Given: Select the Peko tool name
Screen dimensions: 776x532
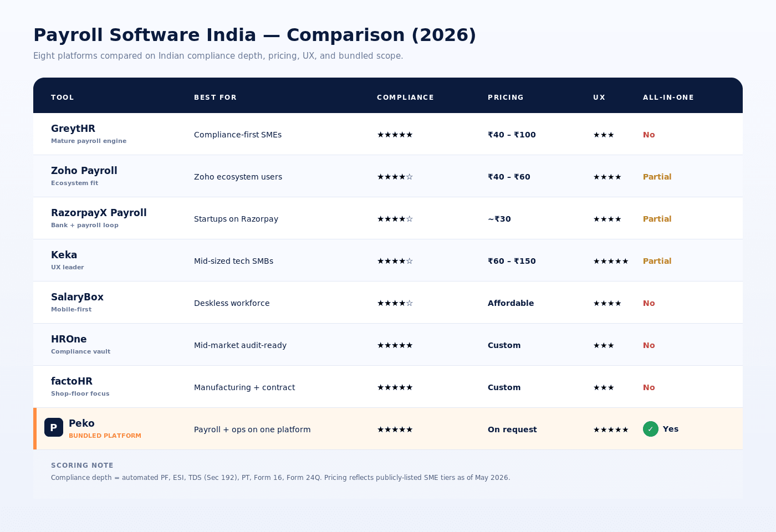Looking at the screenshot, I should [x=81, y=423].
